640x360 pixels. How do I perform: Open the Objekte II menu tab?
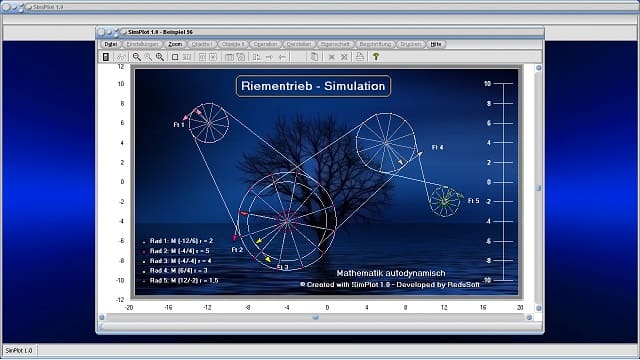pyautogui.click(x=233, y=44)
